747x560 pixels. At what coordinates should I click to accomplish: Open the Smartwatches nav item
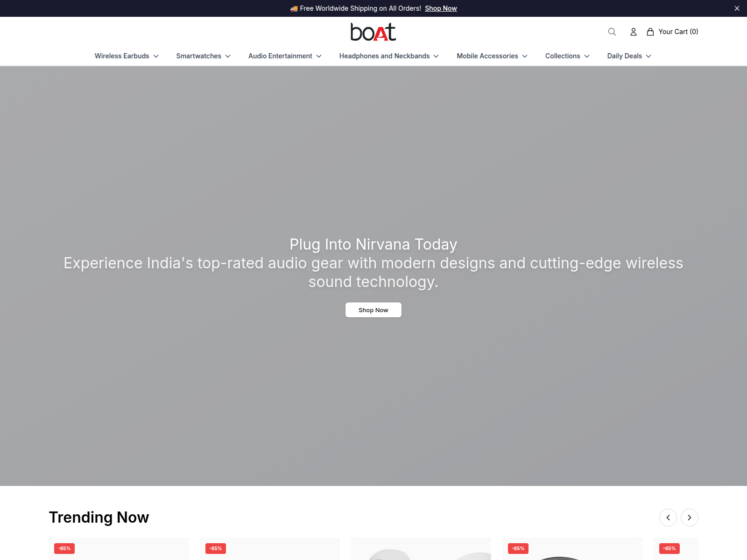(x=199, y=56)
